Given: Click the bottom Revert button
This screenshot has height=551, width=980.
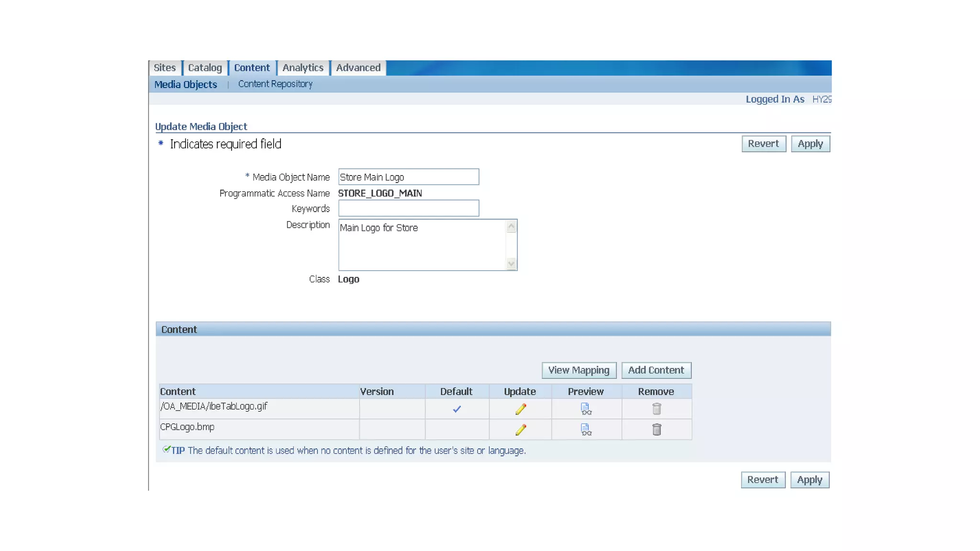Looking at the screenshot, I should (763, 480).
